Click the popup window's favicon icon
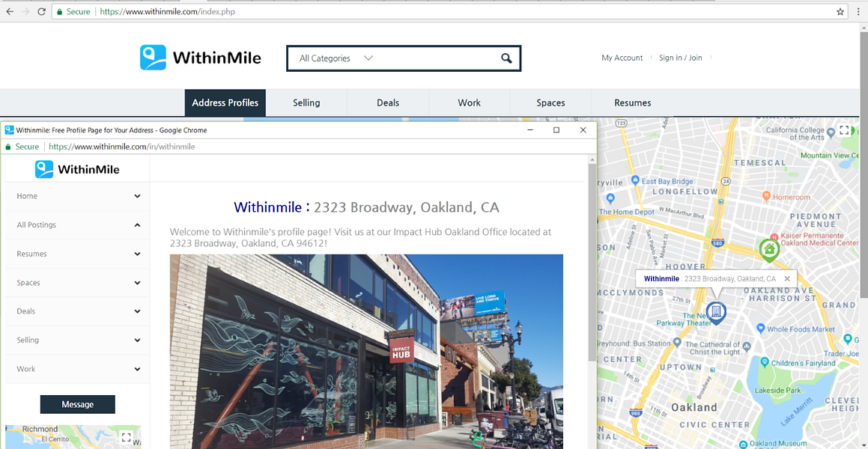 (9, 130)
